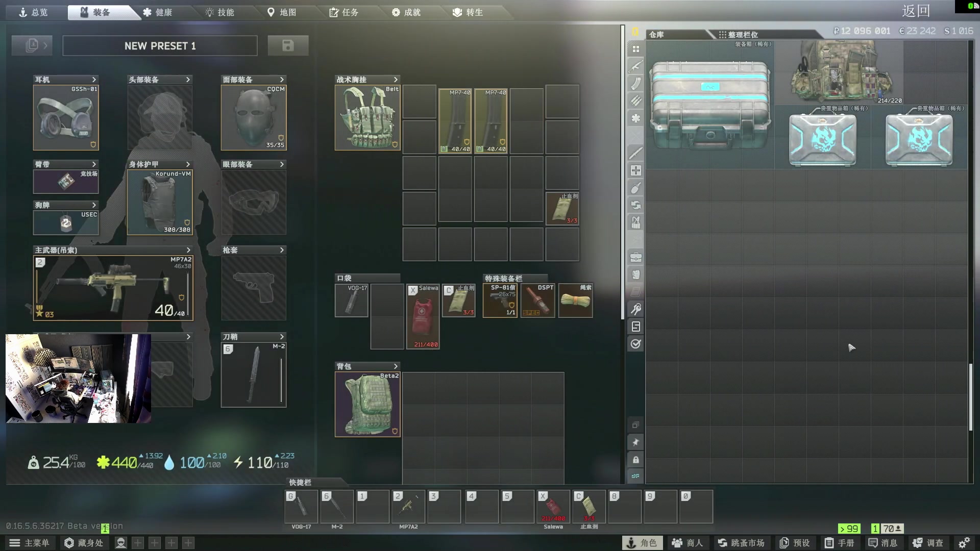The height and width of the screenshot is (551, 980).
Task: Click the 绳索 rope item
Action: [x=575, y=300]
